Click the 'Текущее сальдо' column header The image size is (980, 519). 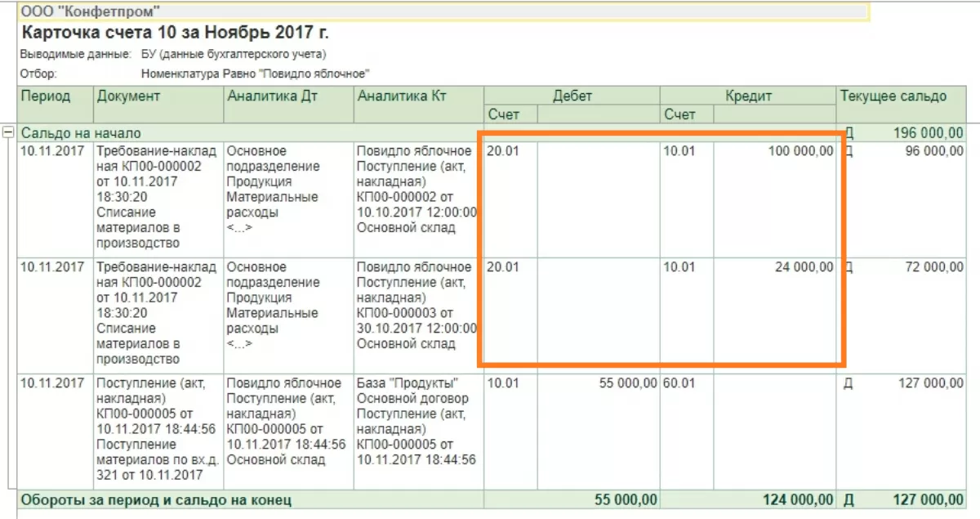(x=901, y=105)
